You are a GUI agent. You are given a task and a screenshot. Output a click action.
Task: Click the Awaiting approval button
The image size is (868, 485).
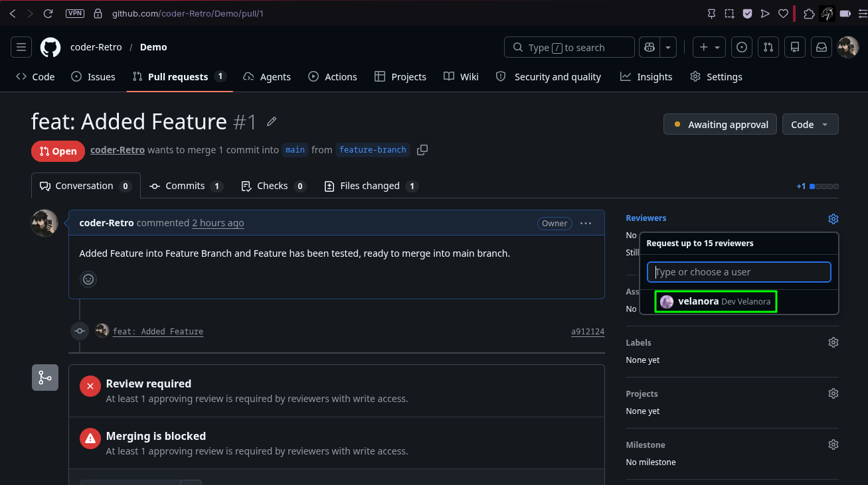(721, 124)
